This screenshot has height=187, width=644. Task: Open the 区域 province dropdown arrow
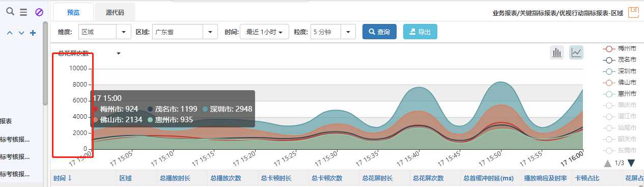pos(210,32)
